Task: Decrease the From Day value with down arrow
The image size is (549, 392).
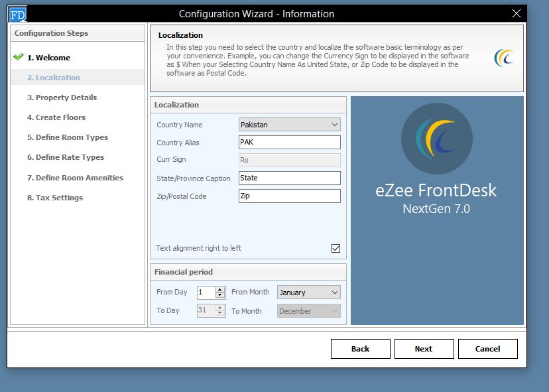Action: click(x=220, y=295)
